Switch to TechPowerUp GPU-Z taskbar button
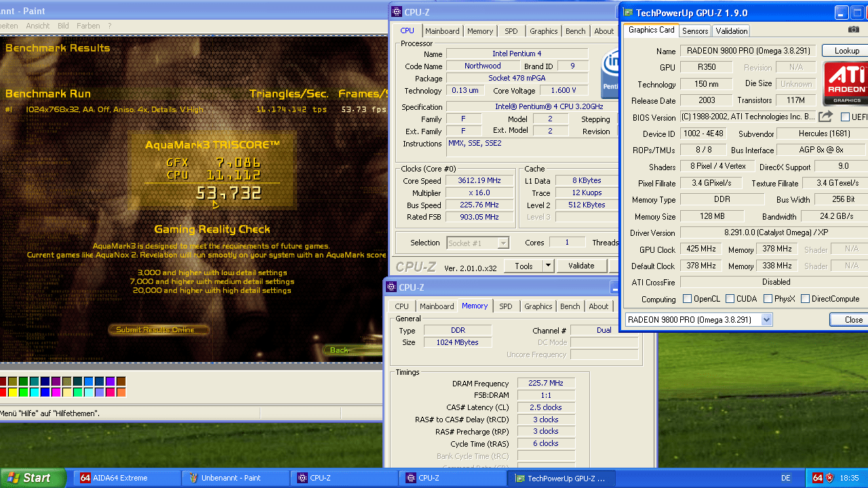The height and width of the screenshot is (488, 868). (x=560, y=478)
